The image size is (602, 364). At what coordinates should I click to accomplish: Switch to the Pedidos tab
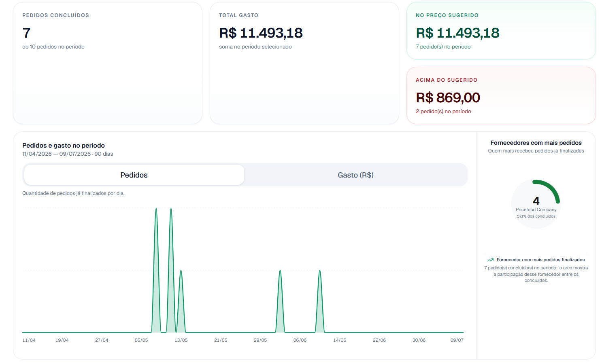coord(134,175)
